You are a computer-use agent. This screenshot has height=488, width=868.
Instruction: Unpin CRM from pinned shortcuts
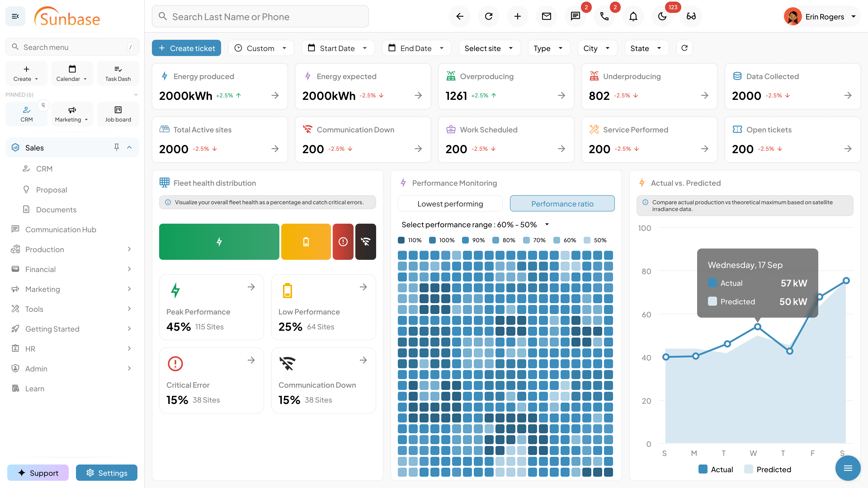click(43, 106)
